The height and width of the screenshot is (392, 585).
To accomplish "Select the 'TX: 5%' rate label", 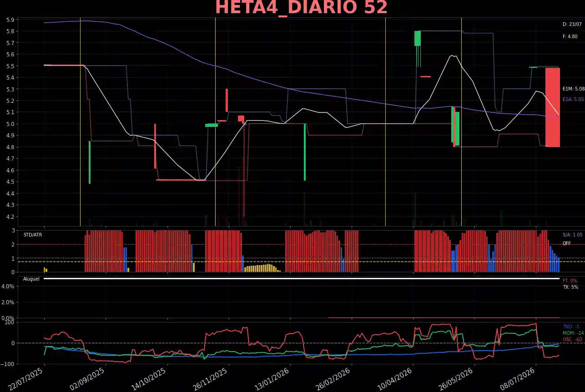I will tap(570, 287).
